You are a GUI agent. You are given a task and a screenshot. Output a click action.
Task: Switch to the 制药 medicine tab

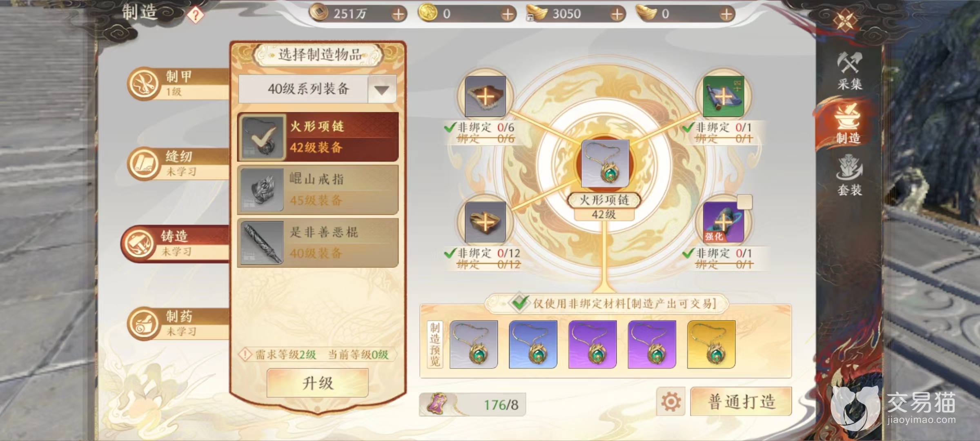178,323
